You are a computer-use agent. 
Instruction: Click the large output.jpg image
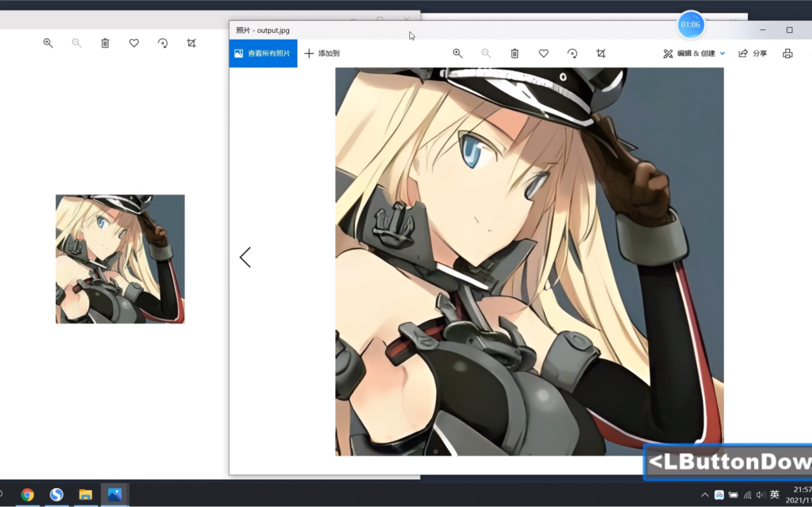(x=530, y=261)
